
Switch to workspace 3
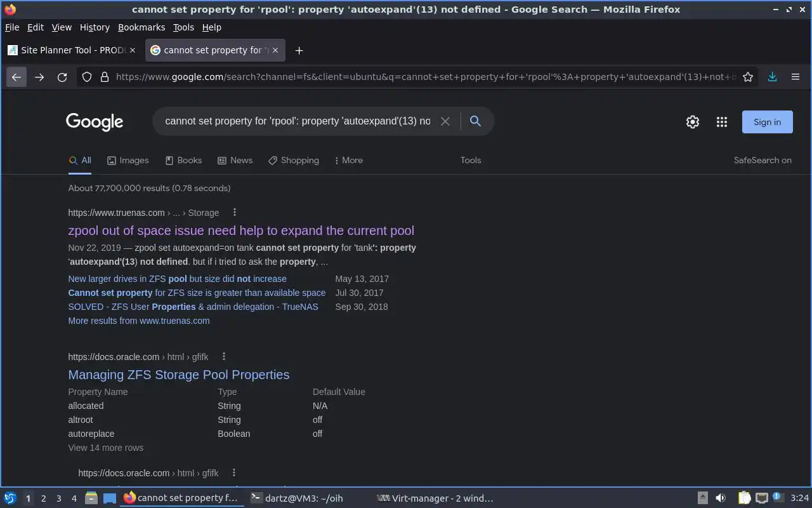59,498
